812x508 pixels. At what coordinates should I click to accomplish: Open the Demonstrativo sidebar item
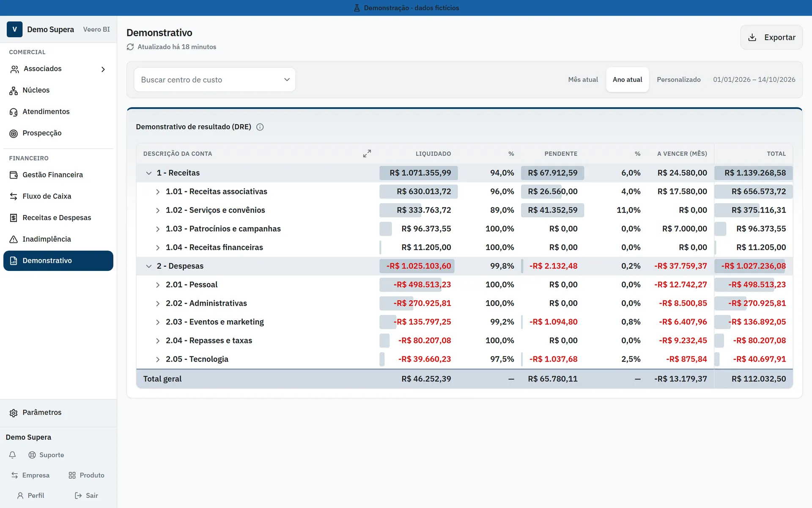58,261
